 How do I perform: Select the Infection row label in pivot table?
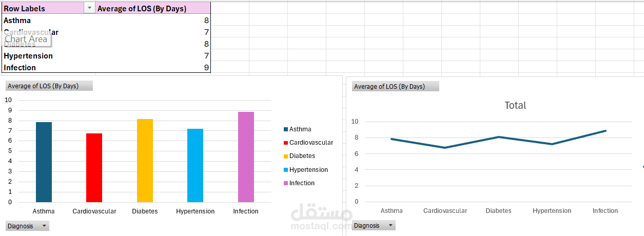pos(20,68)
